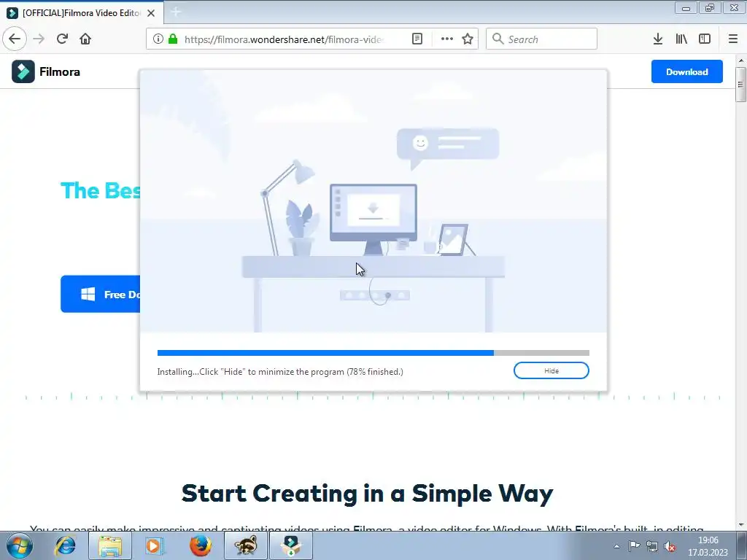Show the Firefox sidebar
This screenshot has height=560, width=747.
coord(705,39)
